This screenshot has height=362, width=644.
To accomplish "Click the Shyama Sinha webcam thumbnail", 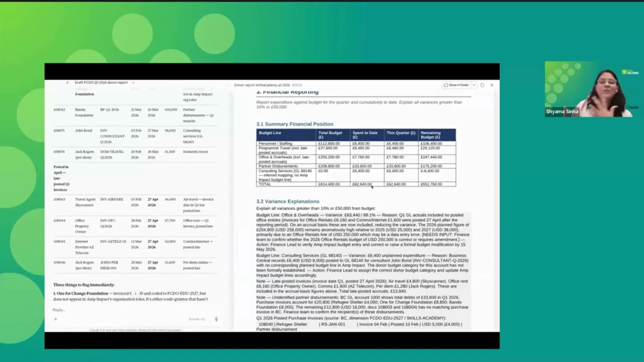I will click(x=592, y=89).
